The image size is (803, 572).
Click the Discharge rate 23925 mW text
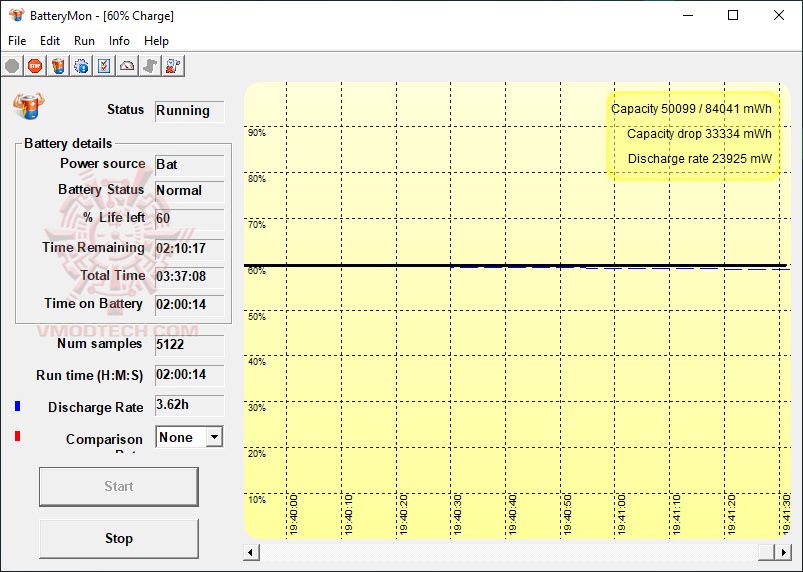click(x=700, y=159)
